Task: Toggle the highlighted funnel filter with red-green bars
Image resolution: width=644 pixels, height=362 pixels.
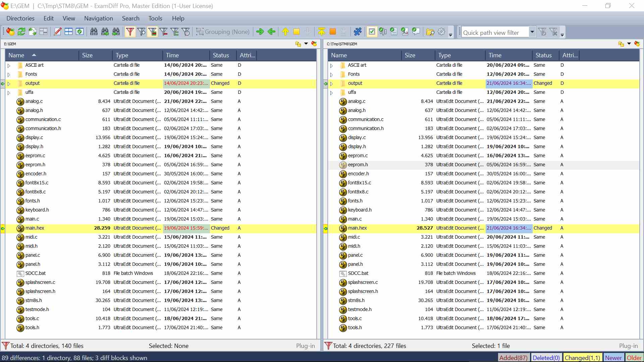Action: point(152,32)
